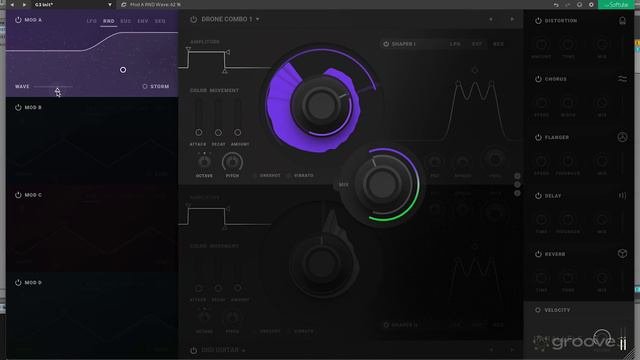The height and width of the screenshot is (360, 640).
Task: Open the host preset name dropdown arrow
Action: tap(110, 4)
